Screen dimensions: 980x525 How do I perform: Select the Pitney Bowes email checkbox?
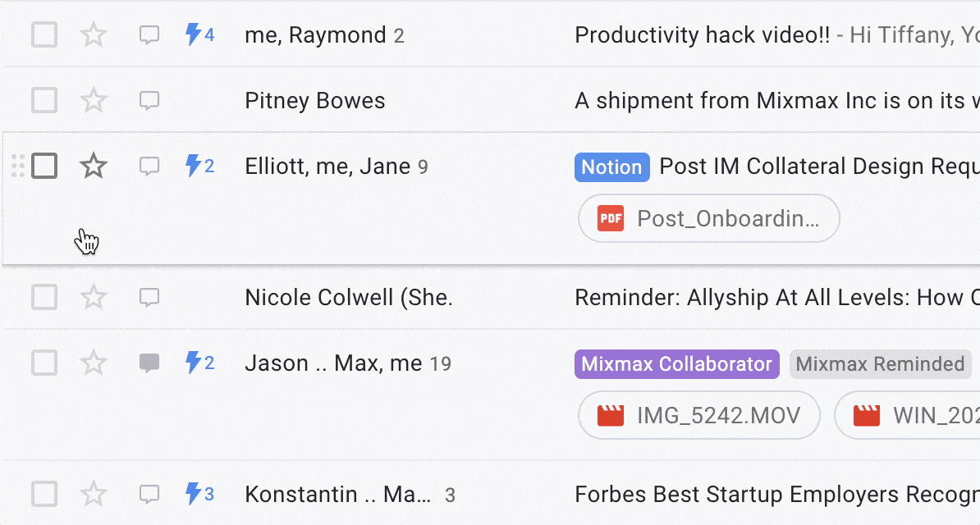pos(44,100)
